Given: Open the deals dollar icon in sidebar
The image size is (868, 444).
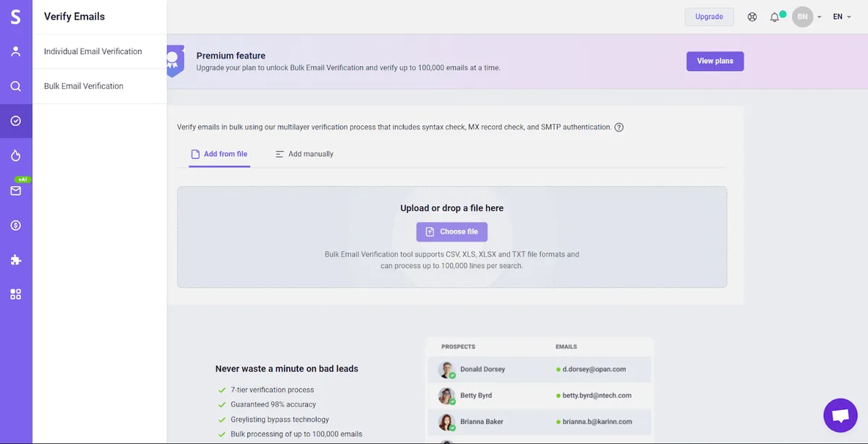Looking at the screenshot, I should point(16,226).
